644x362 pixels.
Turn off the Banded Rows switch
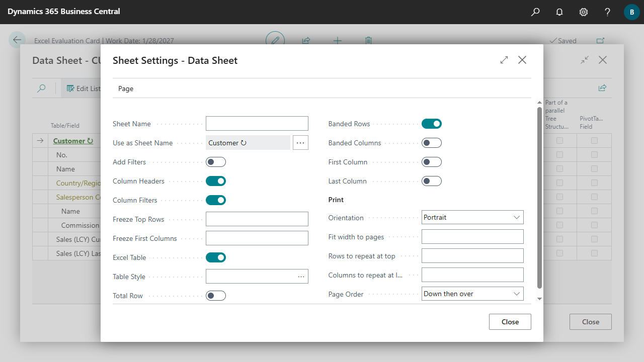coord(431,124)
